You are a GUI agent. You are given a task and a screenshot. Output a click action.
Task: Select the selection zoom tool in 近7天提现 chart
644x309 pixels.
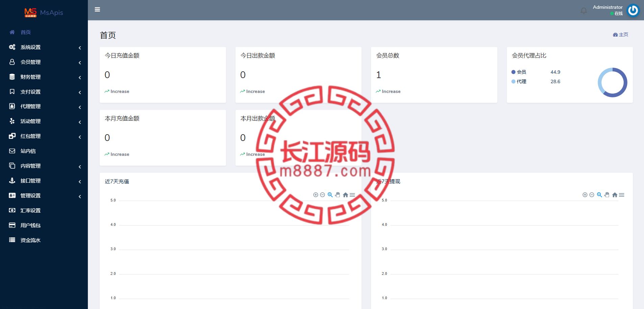tap(599, 195)
